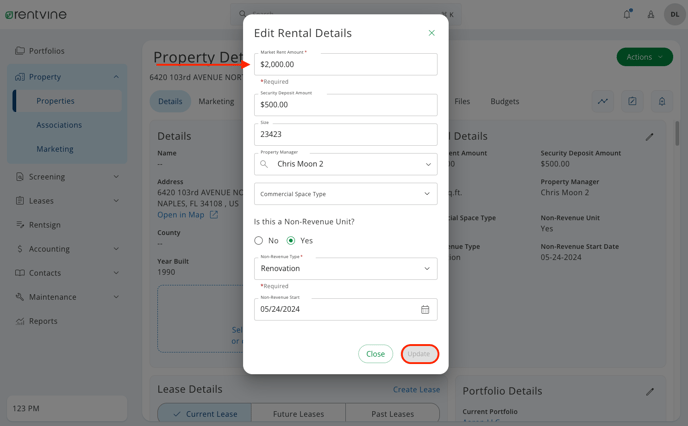This screenshot has width=688, height=426.
Task: Select the Yes radio button
Action: pos(291,240)
